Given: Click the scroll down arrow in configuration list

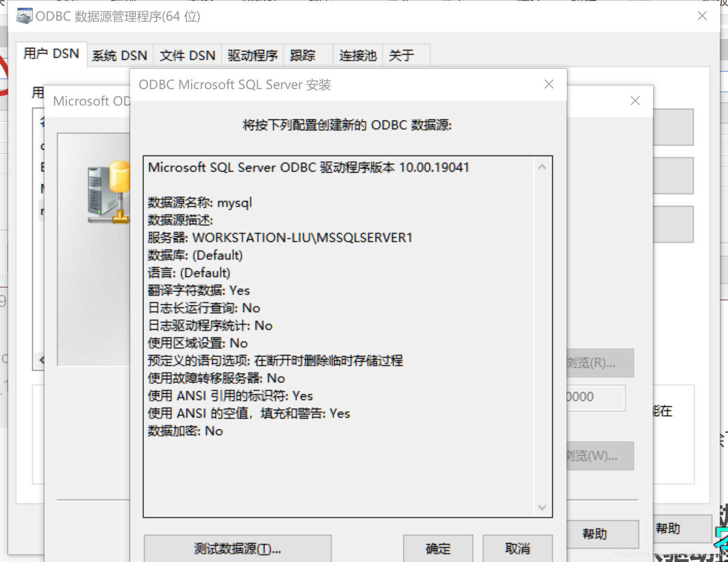Looking at the screenshot, I should [542, 507].
